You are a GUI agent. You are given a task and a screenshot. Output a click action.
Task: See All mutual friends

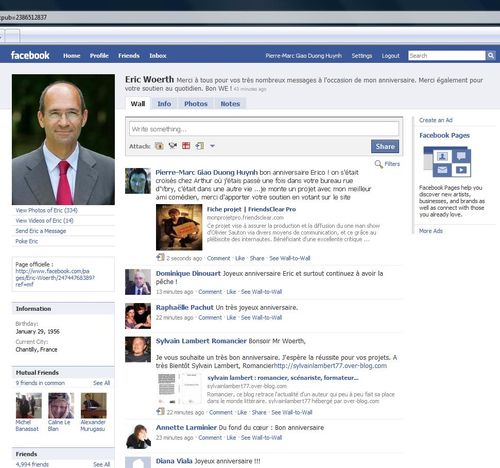point(102,383)
